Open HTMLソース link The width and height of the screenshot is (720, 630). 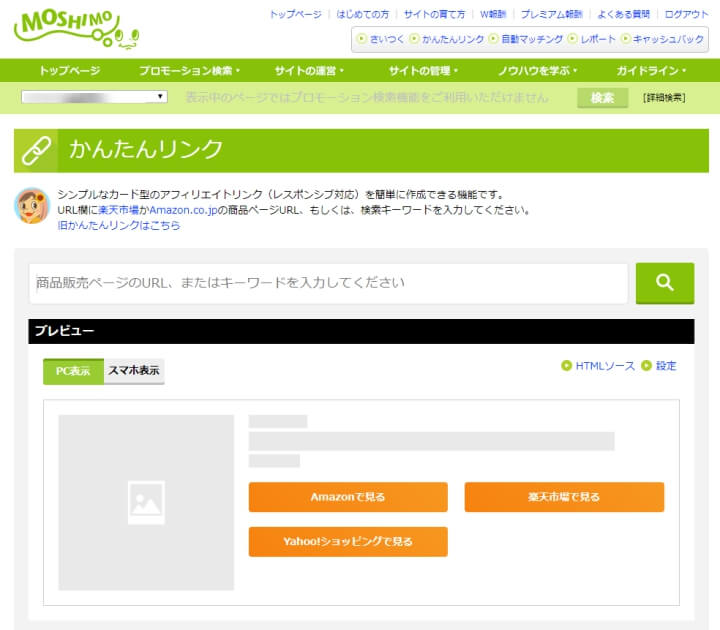click(x=605, y=366)
